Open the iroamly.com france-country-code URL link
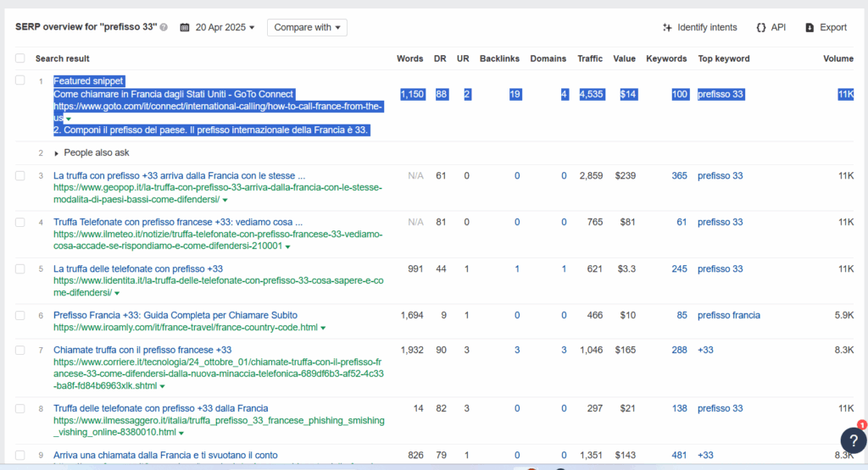 (186, 328)
